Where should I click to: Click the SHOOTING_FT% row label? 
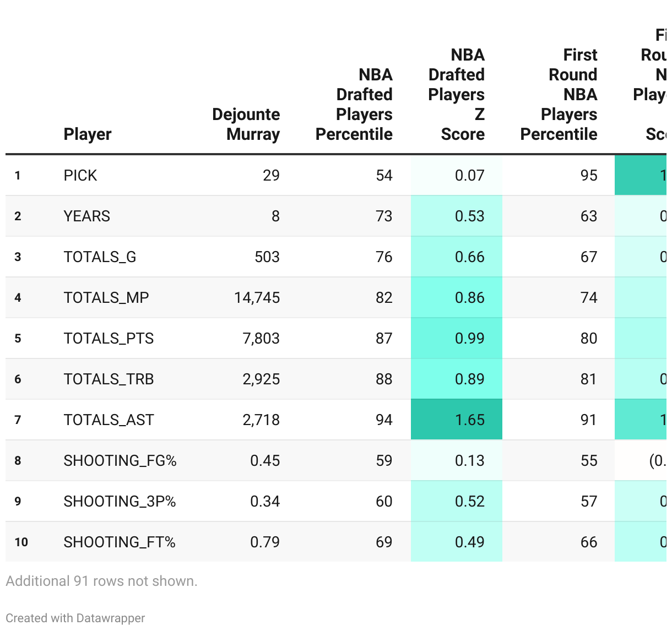[x=120, y=542]
